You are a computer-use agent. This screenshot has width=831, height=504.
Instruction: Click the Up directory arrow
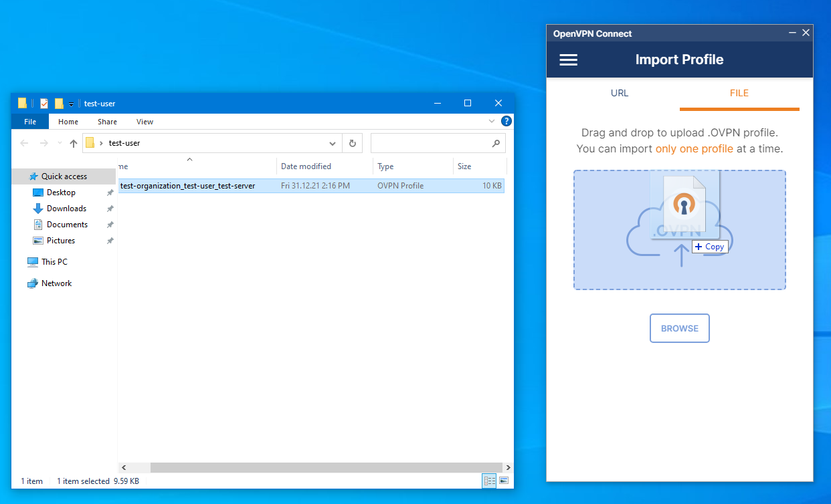point(74,143)
